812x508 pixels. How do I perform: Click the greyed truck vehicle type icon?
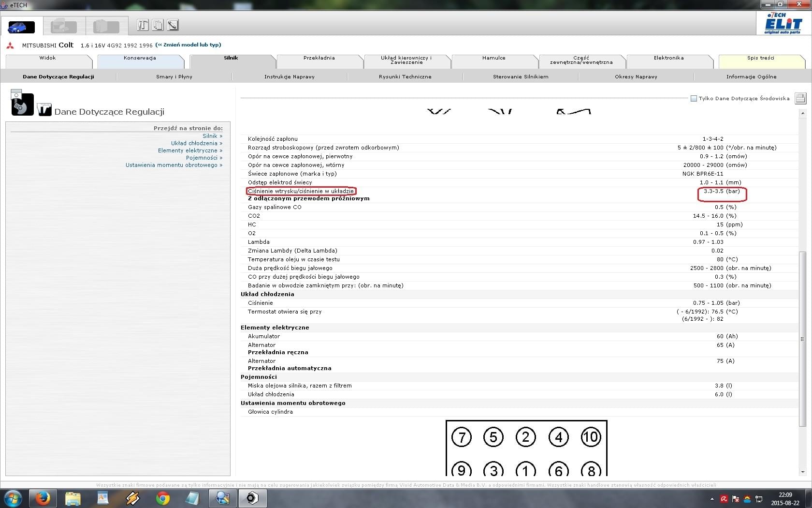(x=64, y=27)
